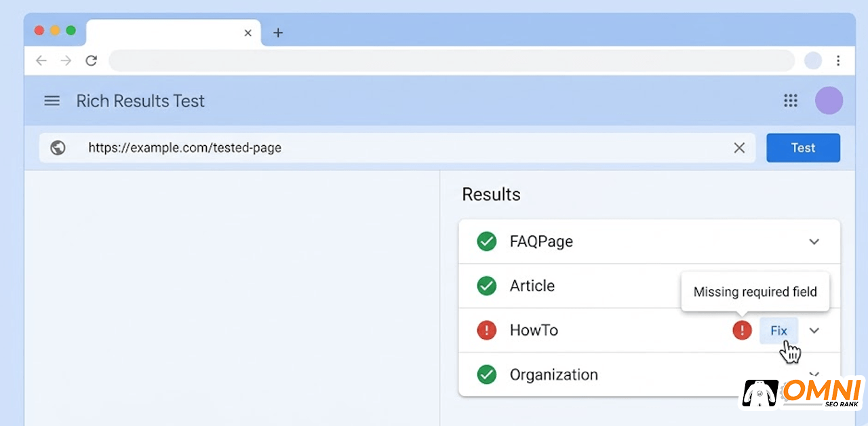Viewport: 868px width, 426px height.
Task: Open a new browser tab
Action: (x=278, y=33)
